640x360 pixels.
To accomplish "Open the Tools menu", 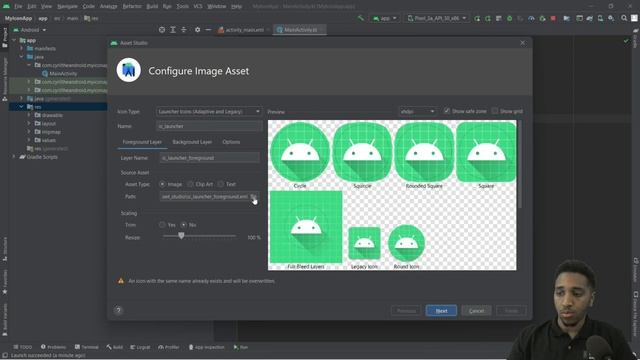I will pyautogui.click(x=182, y=7).
